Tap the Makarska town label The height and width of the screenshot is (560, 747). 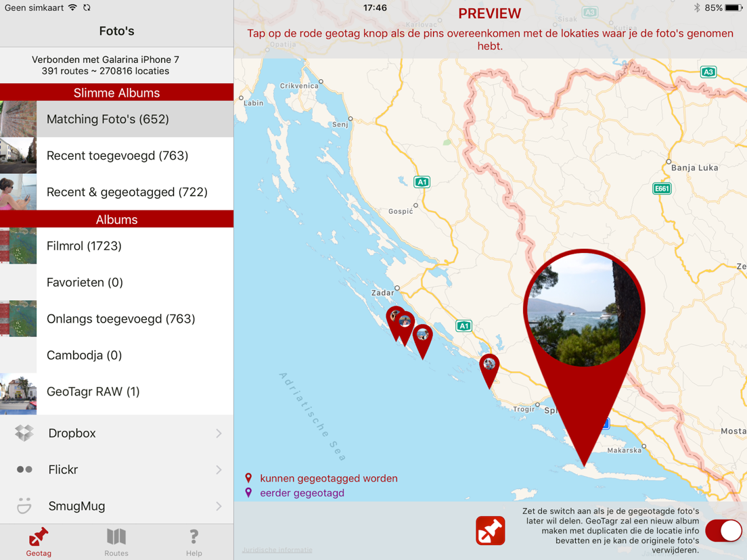[624, 450]
